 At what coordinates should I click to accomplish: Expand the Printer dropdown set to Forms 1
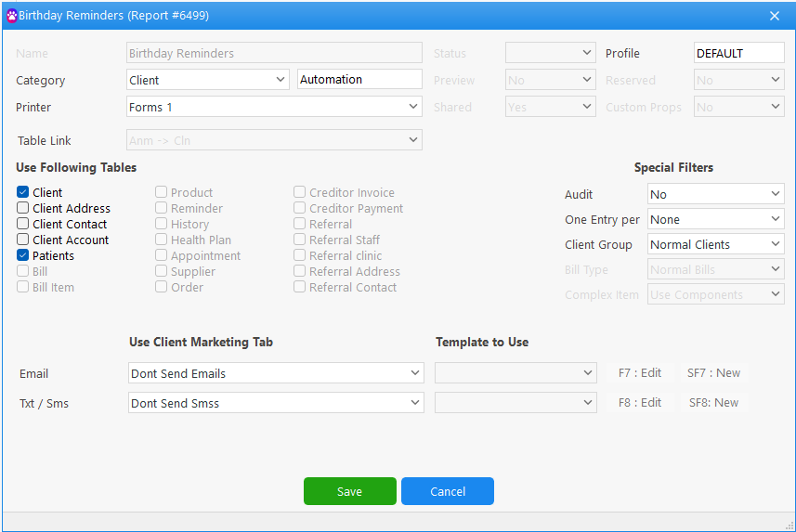coord(274,107)
